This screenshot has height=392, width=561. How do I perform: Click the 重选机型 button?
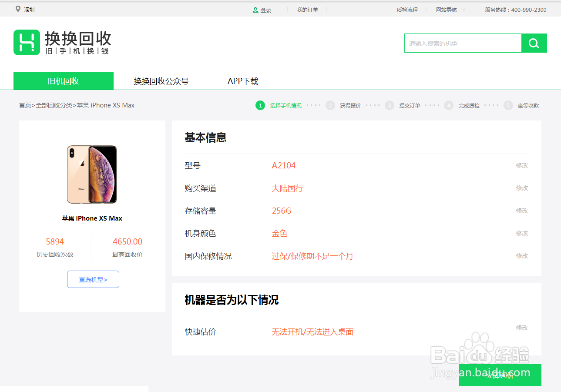93,279
